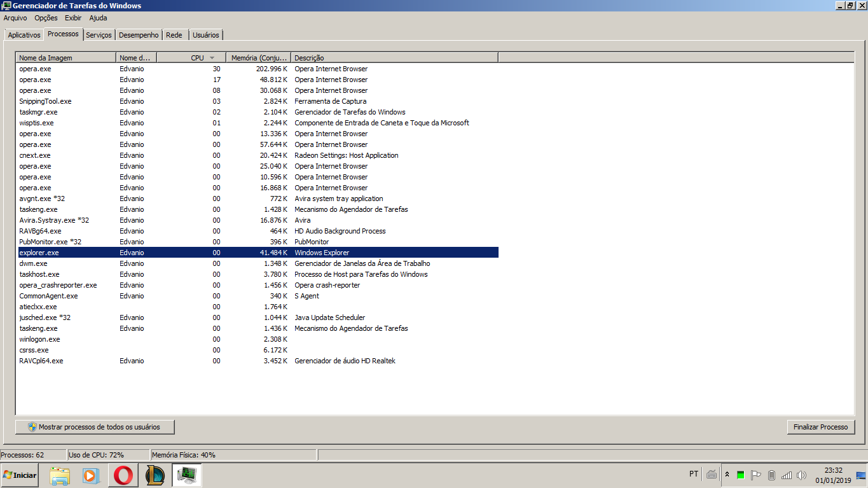Screen dimensions: 868x488
Task: Open the Arquivo menu
Action: point(15,18)
